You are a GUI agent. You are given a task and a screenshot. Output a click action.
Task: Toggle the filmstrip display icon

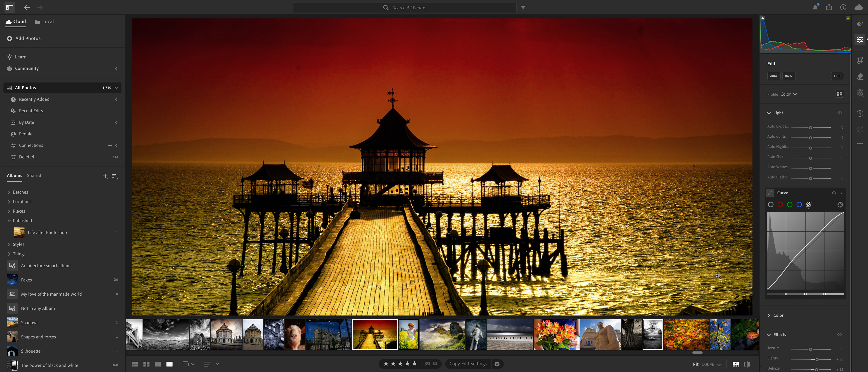[736, 364]
